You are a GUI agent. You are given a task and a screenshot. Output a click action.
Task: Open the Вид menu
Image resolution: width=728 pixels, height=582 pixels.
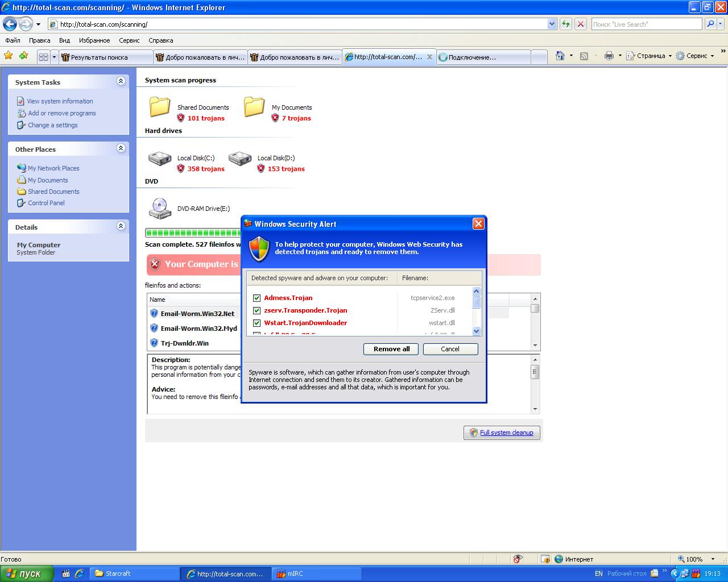point(64,40)
